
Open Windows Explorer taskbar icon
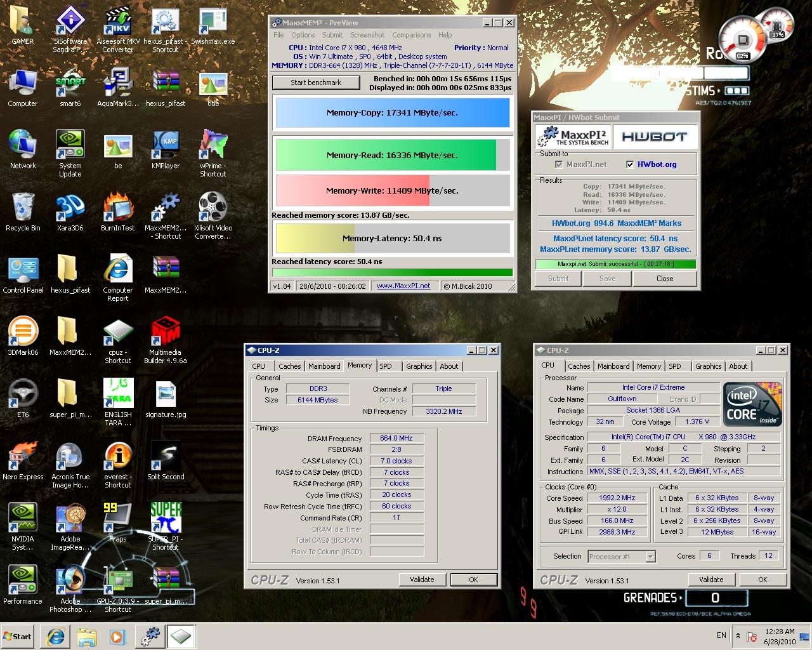click(86, 636)
